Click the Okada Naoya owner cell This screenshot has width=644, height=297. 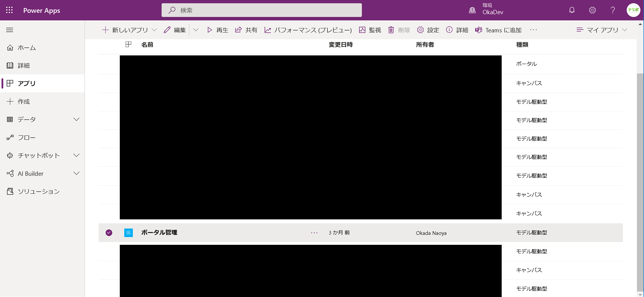[x=431, y=233]
